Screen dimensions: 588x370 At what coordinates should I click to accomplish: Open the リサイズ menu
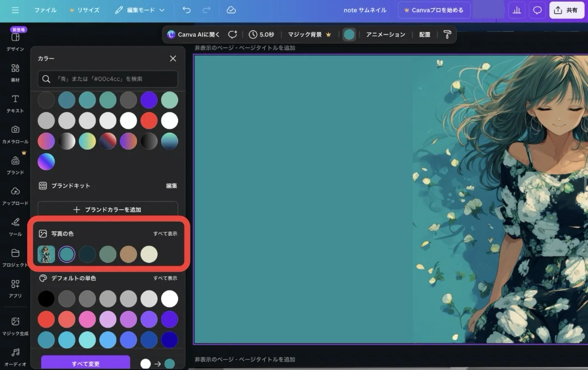tap(84, 10)
